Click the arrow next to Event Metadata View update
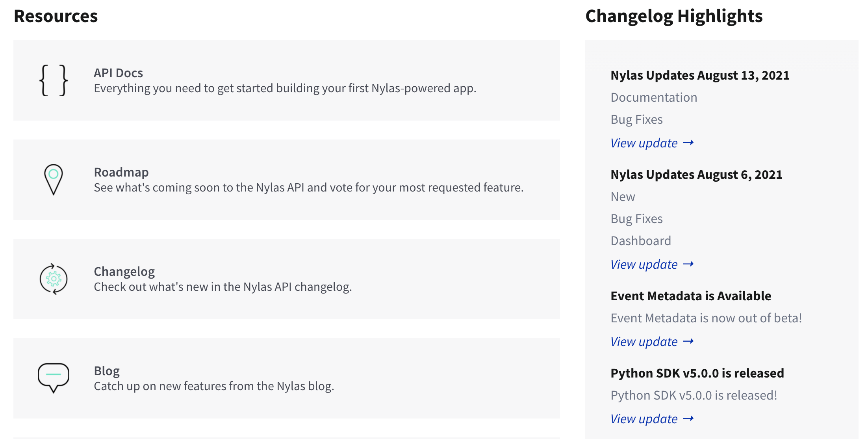 pos(688,341)
